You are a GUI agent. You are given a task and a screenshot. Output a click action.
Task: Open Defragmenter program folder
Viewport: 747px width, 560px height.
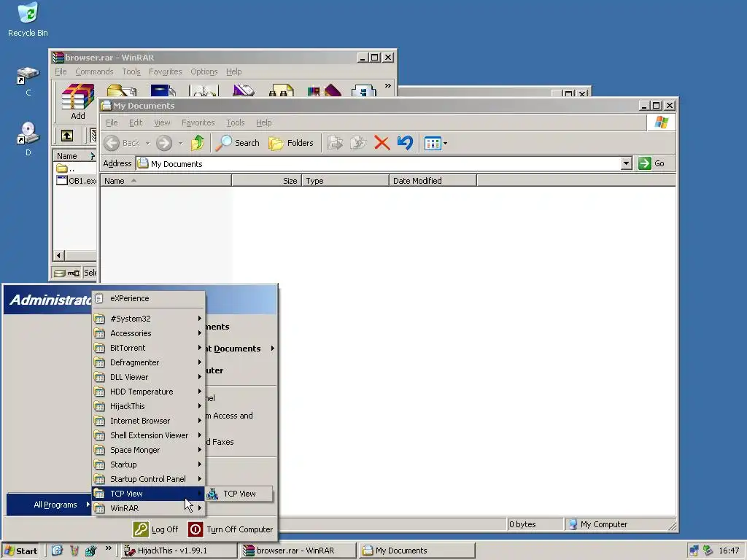[x=149, y=362]
